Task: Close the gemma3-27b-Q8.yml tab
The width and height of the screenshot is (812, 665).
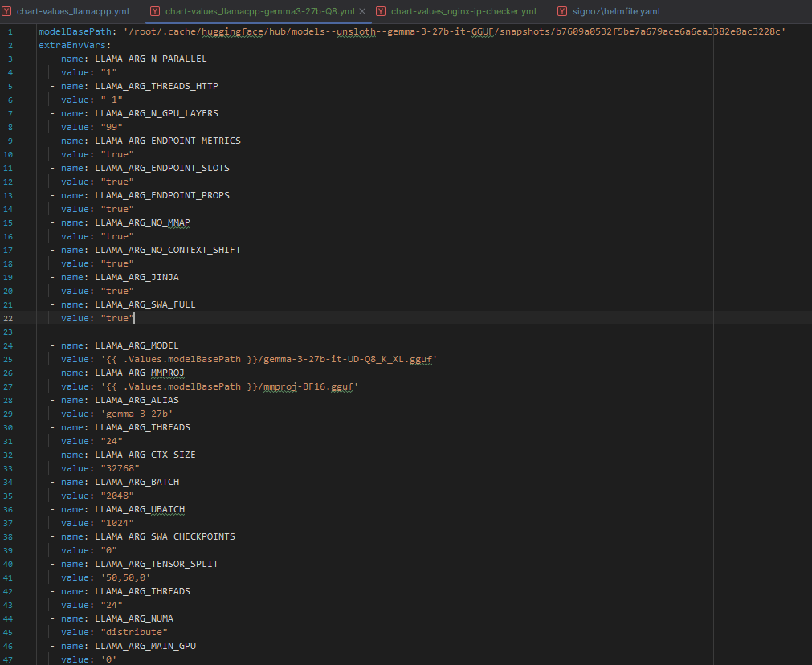Action: pos(362,11)
